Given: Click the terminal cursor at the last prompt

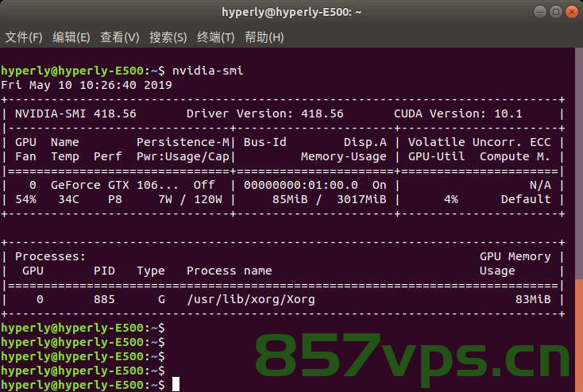Looking at the screenshot, I should point(176,385).
